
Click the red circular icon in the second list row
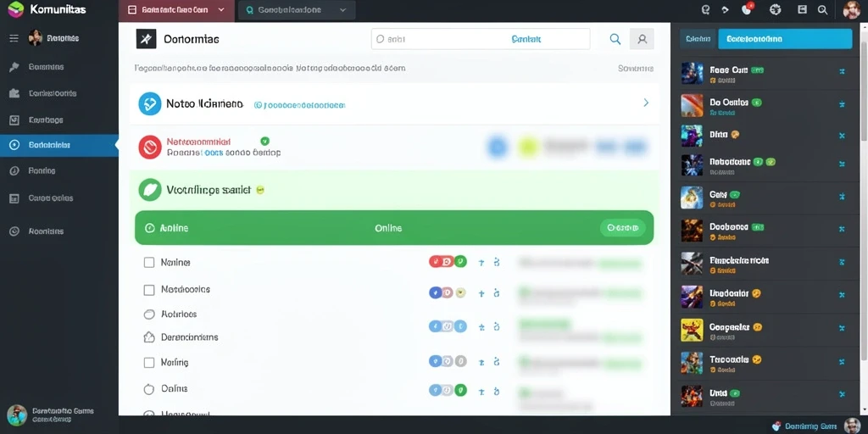149,147
